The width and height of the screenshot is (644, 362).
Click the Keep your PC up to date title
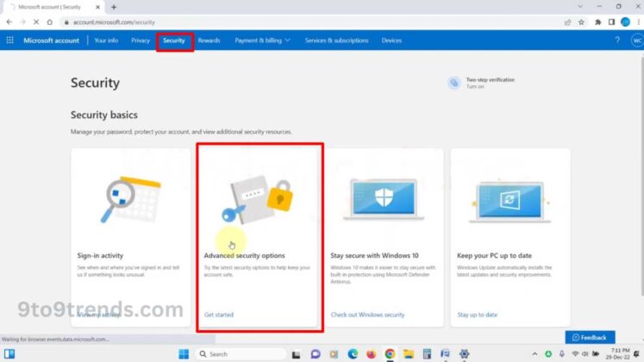[494, 255]
